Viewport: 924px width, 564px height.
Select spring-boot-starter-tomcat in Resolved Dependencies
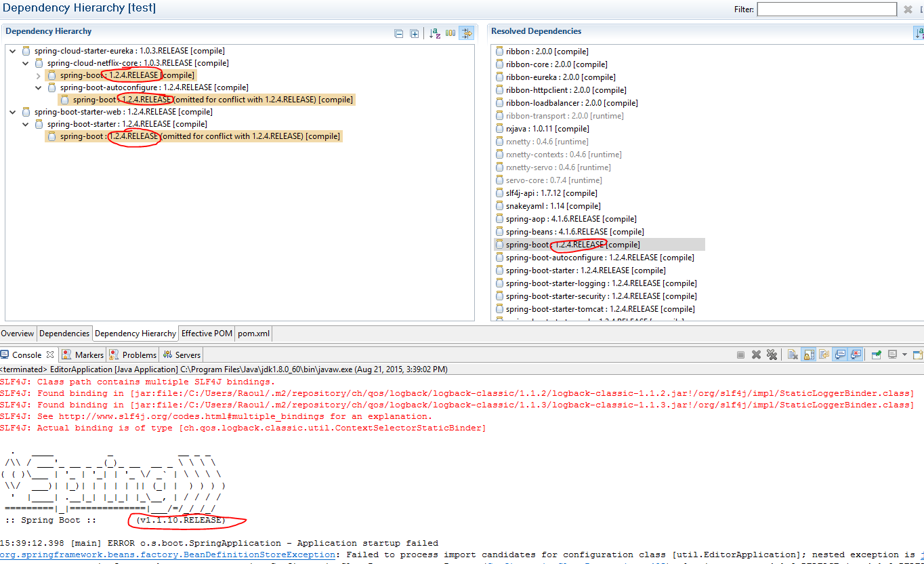point(595,309)
